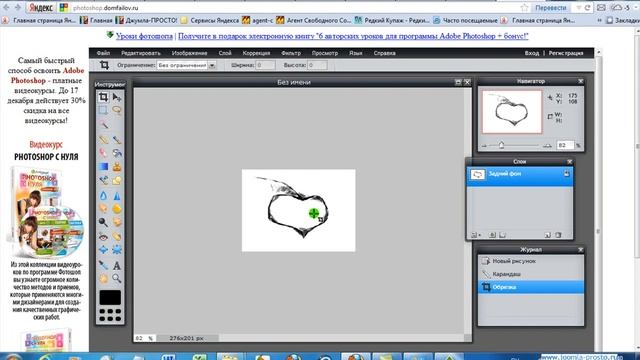
Task: Select the Pinch tool
Action: click(117, 249)
